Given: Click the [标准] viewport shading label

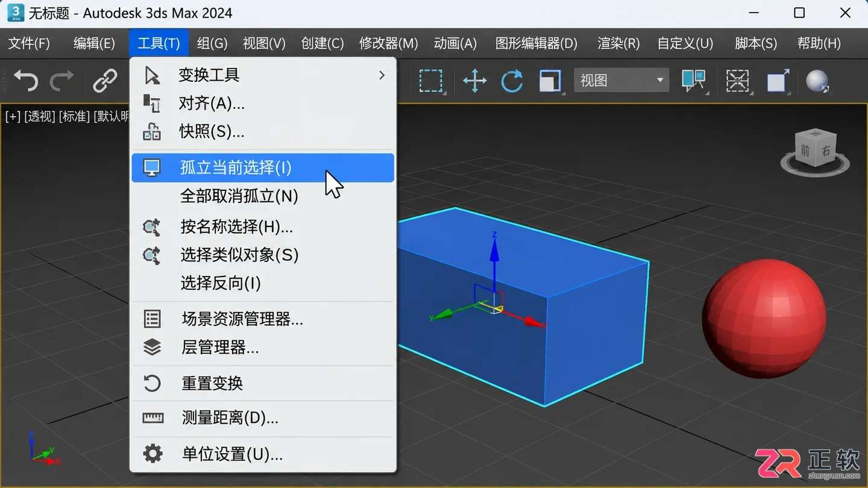Looking at the screenshot, I should (x=74, y=116).
